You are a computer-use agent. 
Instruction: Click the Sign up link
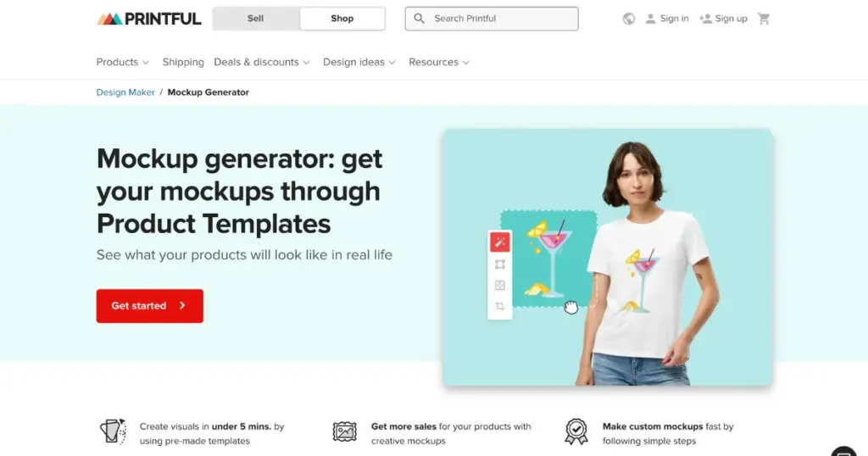click(723, 19)
